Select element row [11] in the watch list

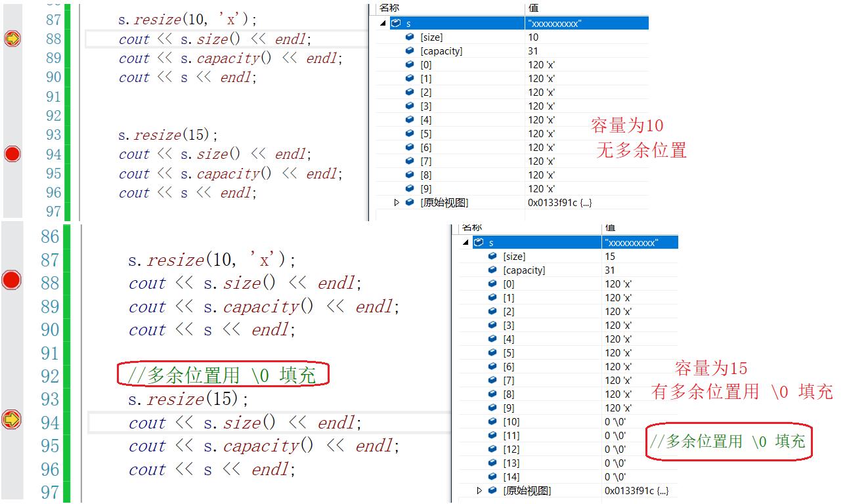click(568, 435)
